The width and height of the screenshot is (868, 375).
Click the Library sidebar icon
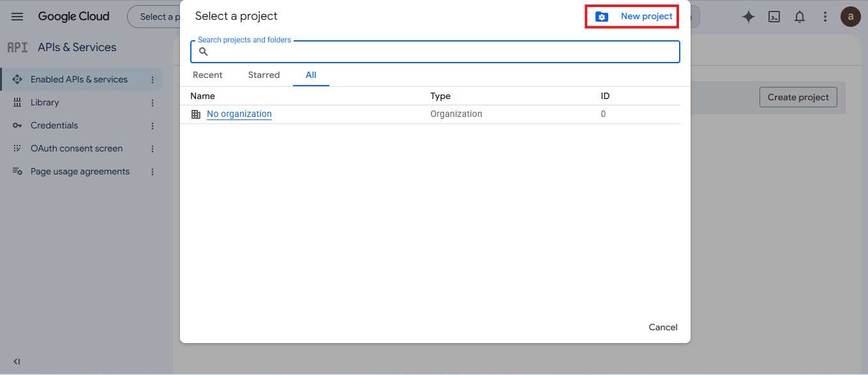click(17, 102)
